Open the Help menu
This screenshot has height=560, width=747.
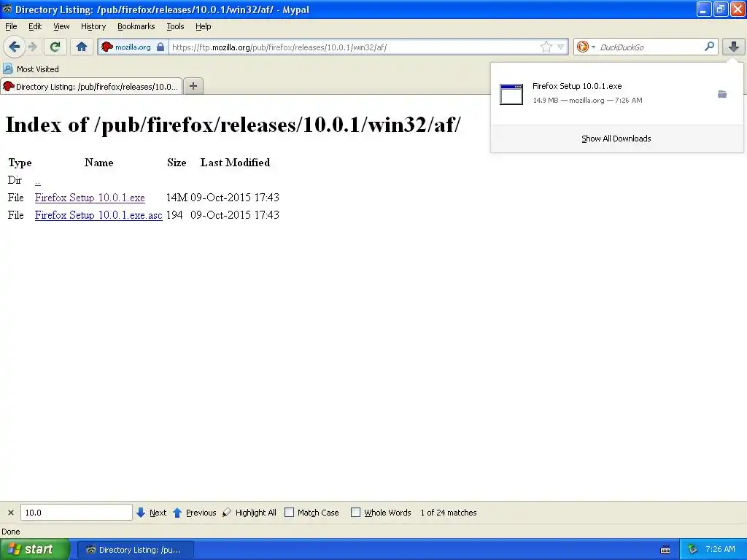(204, 26)
